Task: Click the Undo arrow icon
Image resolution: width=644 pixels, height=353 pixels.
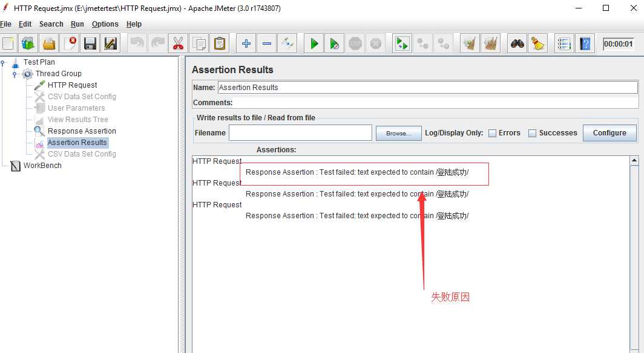Action: point(137,43)
